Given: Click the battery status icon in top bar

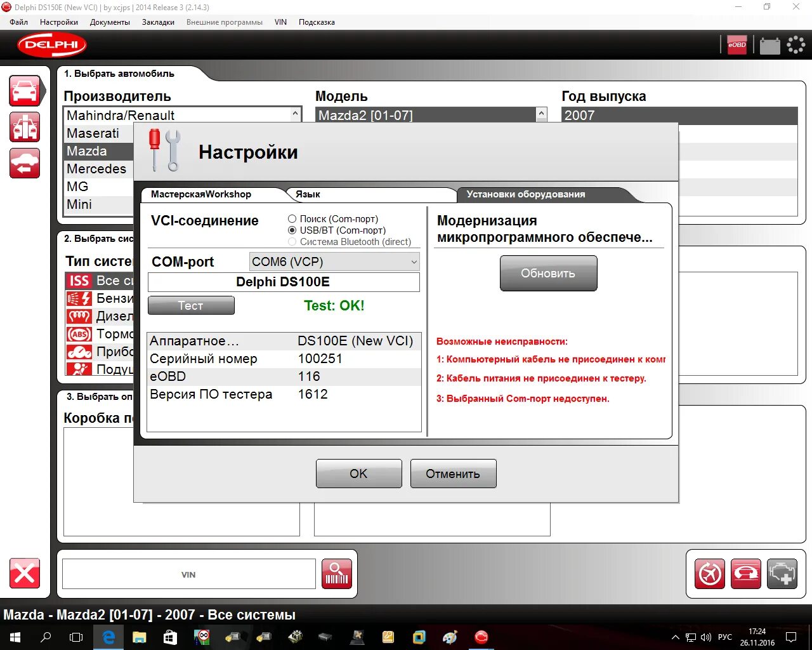Looking at the screenshot, I should [769, 45].
